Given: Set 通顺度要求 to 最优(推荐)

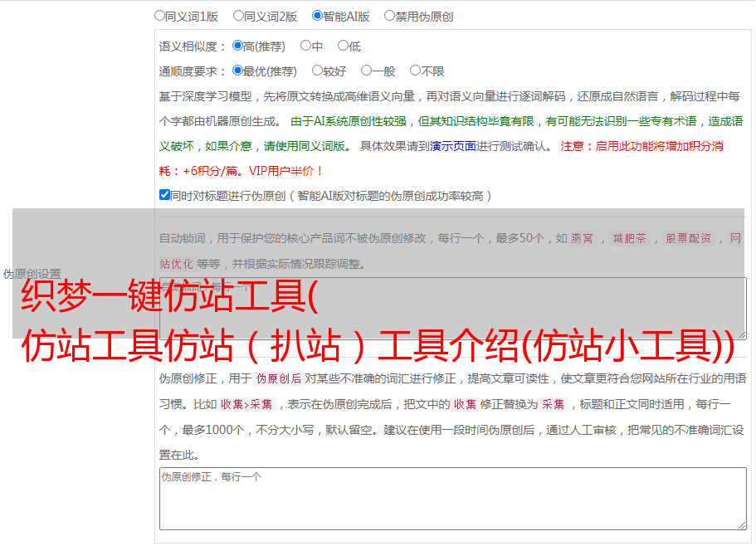Looking at the screenshot, I should (x=237, y=71).
